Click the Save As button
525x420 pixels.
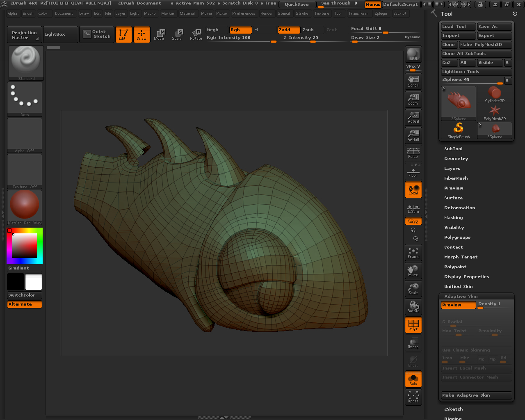click(x=495, y=27)
